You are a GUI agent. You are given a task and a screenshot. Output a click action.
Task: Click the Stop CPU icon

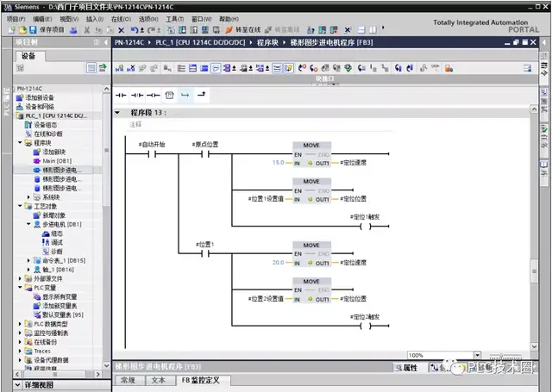334,30
